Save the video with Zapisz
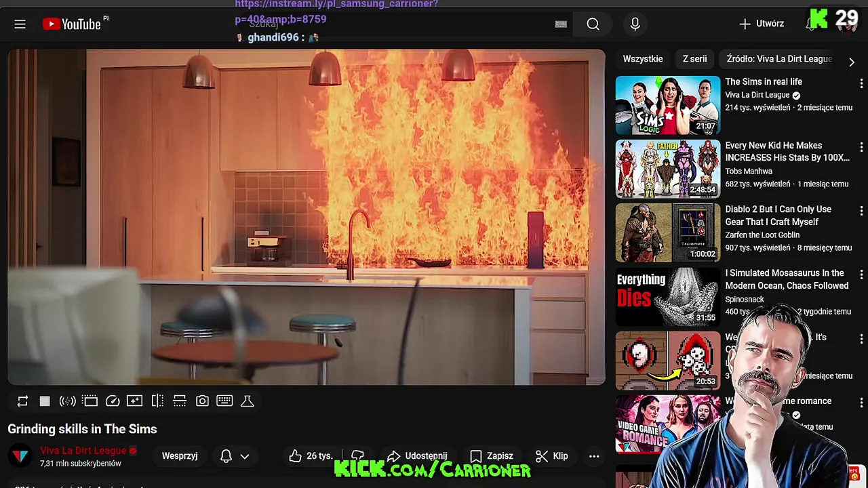Screen dimensions: 868x488 492,456
